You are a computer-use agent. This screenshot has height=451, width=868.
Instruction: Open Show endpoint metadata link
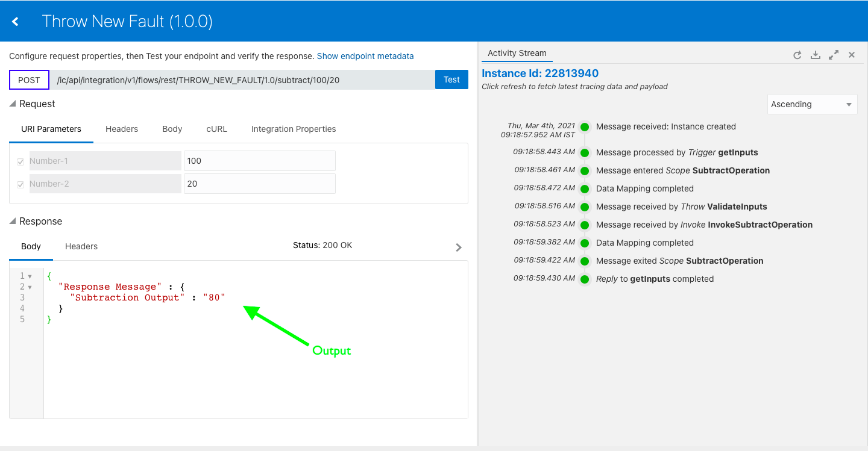click(x=365, y=56)
